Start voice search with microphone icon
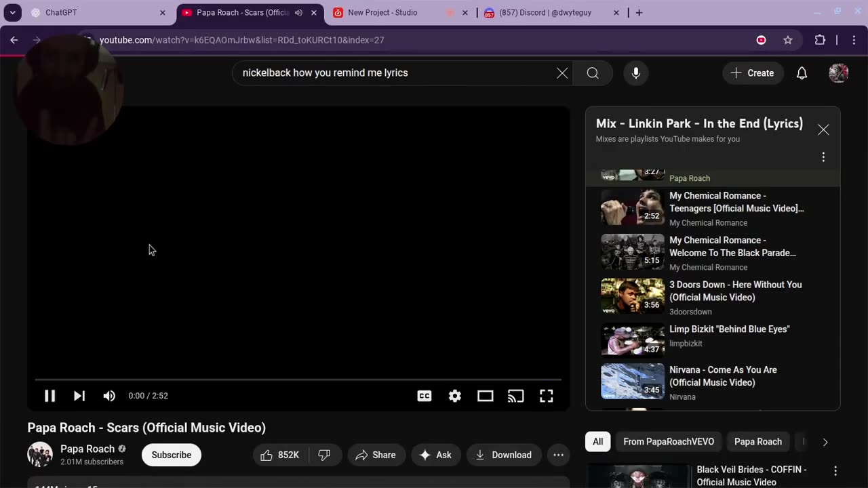The width and height of the screenshot is (868, 488). click(636, 73)
